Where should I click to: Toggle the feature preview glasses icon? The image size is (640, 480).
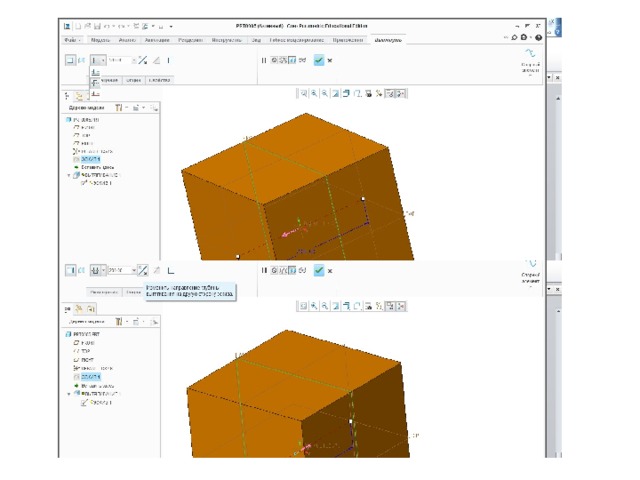point(301,60)
